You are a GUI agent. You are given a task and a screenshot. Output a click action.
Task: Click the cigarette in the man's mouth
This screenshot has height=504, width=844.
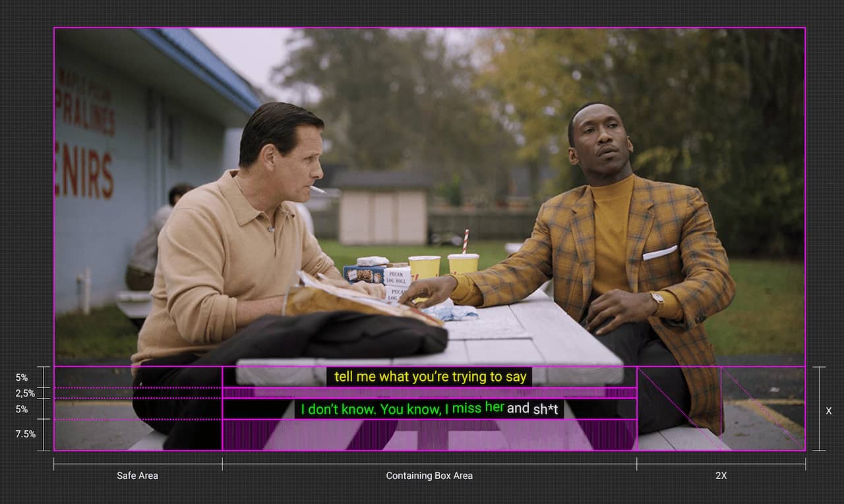tap(317, 190)
